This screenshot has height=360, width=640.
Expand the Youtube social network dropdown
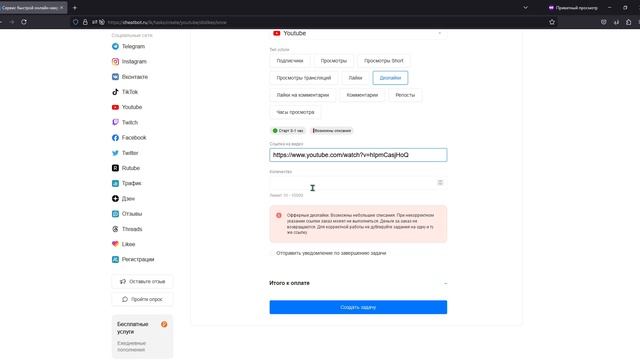coord(358,33)
